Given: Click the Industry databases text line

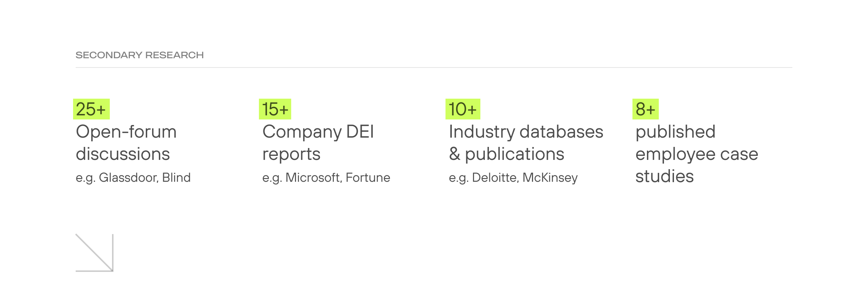Looking at the screenshot, I should coord(526,132).
